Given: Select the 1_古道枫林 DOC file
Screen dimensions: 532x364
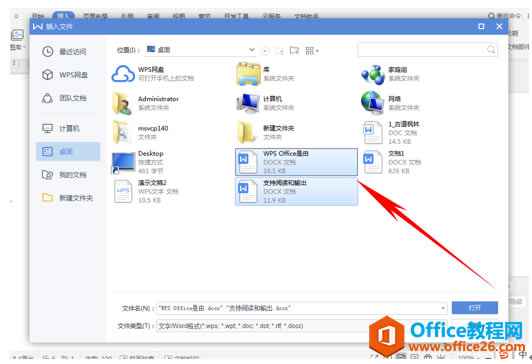Looking at the screenshot, I should pos(391,132).
